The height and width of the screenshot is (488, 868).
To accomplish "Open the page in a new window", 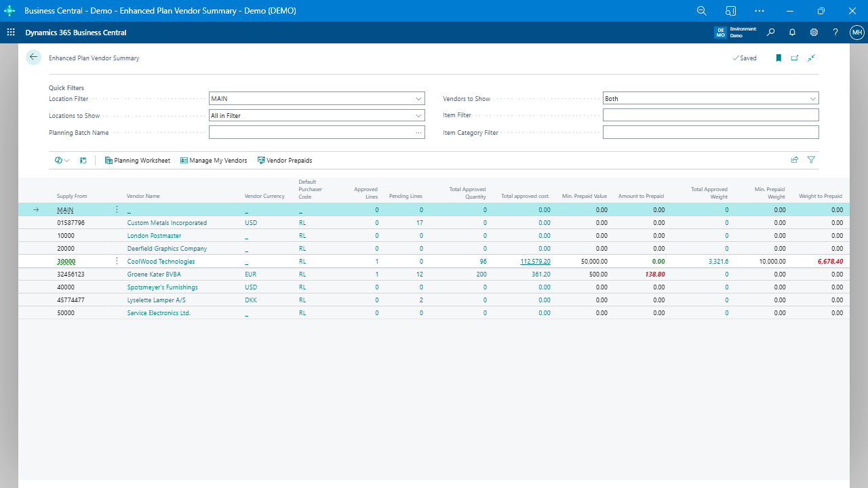I will click(794, 58).
